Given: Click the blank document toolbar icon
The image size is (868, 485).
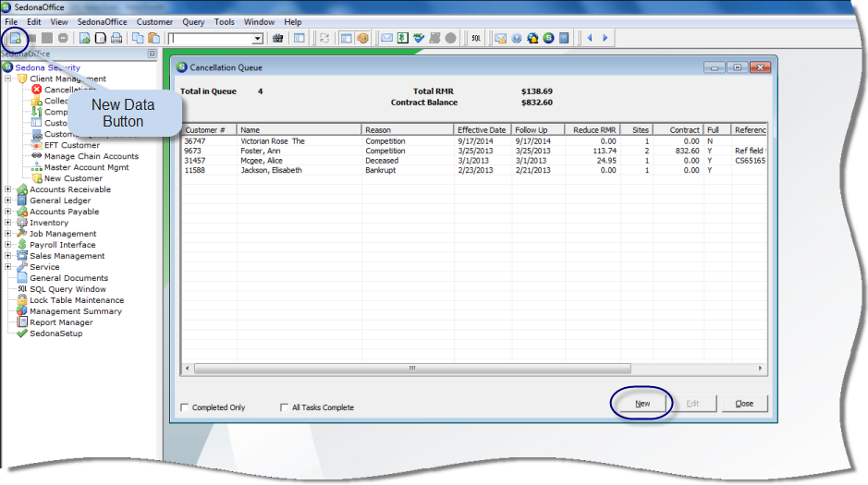Looking at the screenshot, I should click(101, 38).
